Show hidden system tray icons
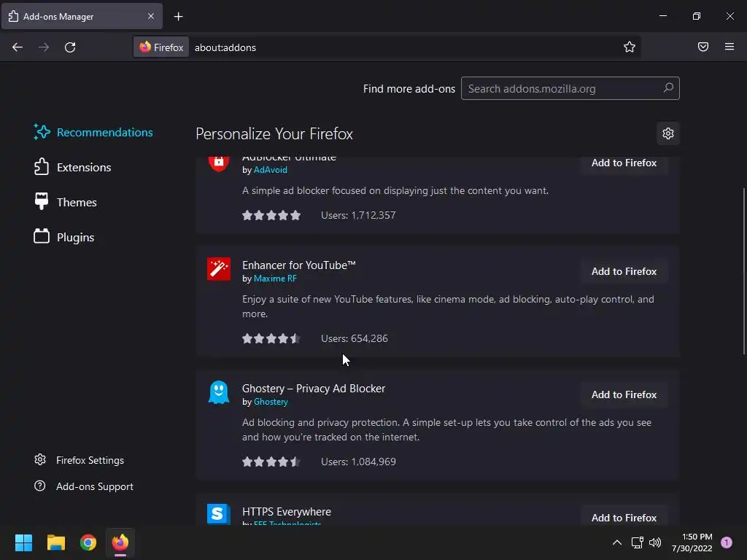747x560 pixels. [x=617, y=542]
